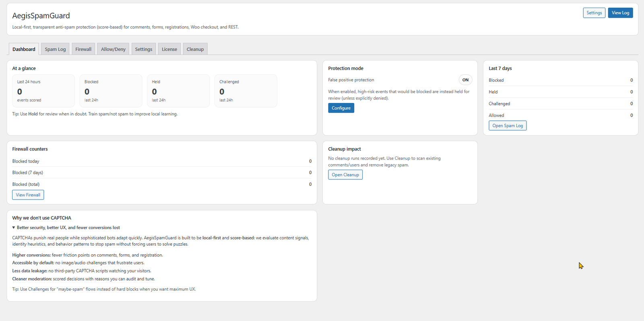Select the Cleanup tab
Viewport: 644px width, 321px height.
(195, 49)
